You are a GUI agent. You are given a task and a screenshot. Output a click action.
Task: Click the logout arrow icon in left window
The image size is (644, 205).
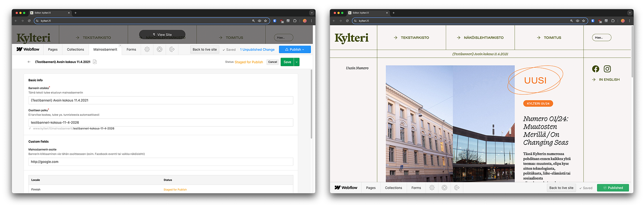(x=172, y=50)
